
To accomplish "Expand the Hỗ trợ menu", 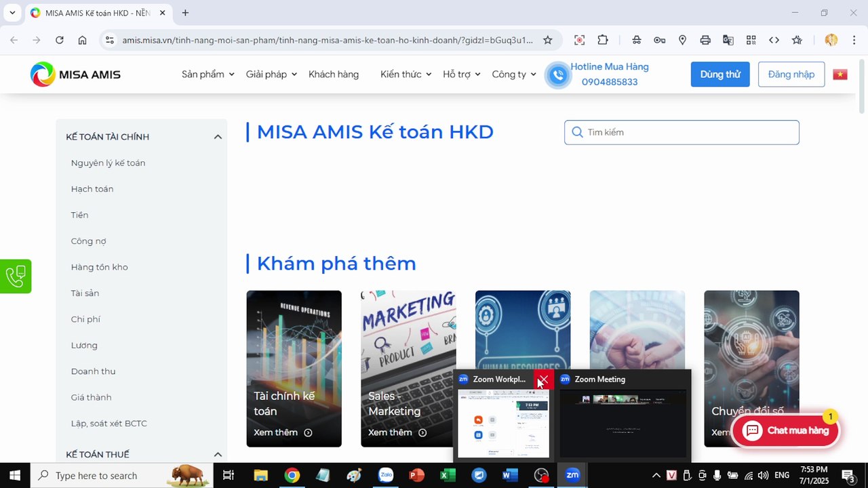I will 462,74.
